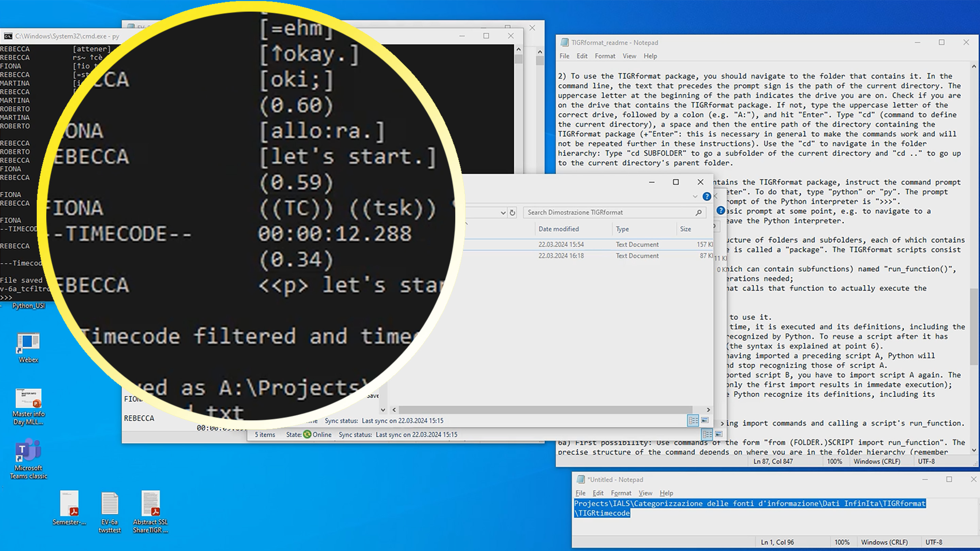
Task: Select the Abstract SSL ShareTIGR PDF icon
Action: [150, 512]
